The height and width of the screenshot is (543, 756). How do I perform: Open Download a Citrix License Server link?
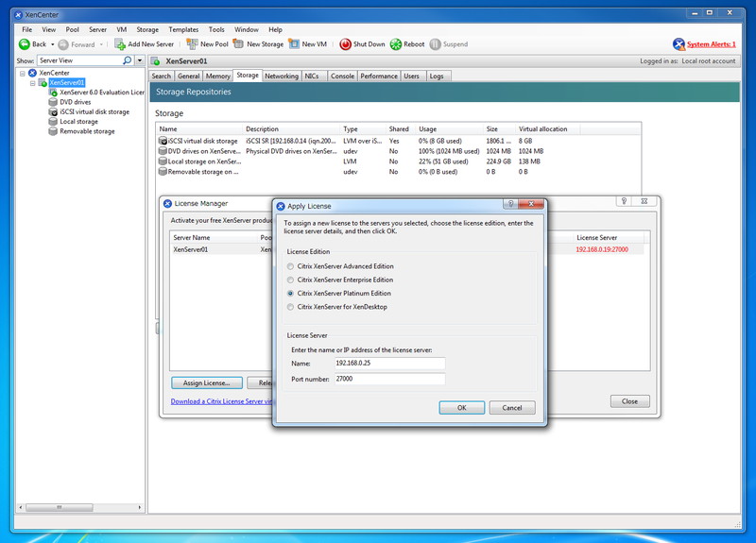(x=222, y=401)
